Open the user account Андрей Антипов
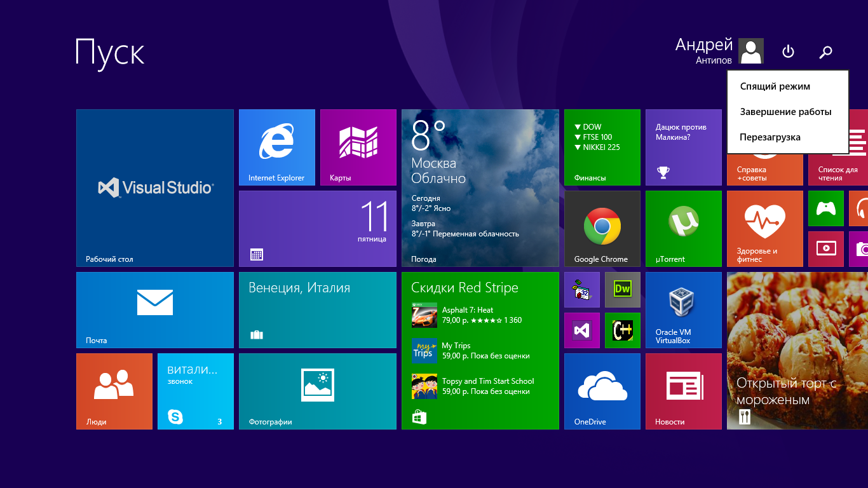 click(x=719, y=51)
